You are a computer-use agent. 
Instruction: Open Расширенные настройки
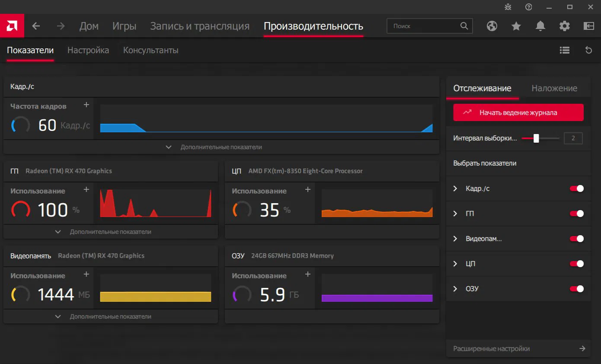tap(518, 348)
